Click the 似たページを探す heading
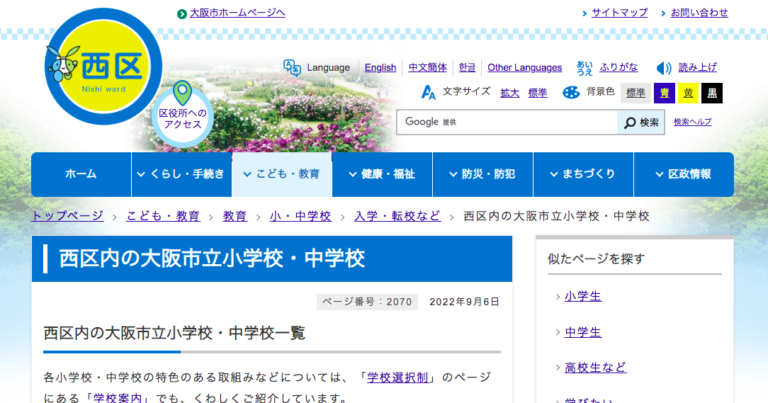The height and width of the screenshot is (403, 768). (x=596, y=259)
